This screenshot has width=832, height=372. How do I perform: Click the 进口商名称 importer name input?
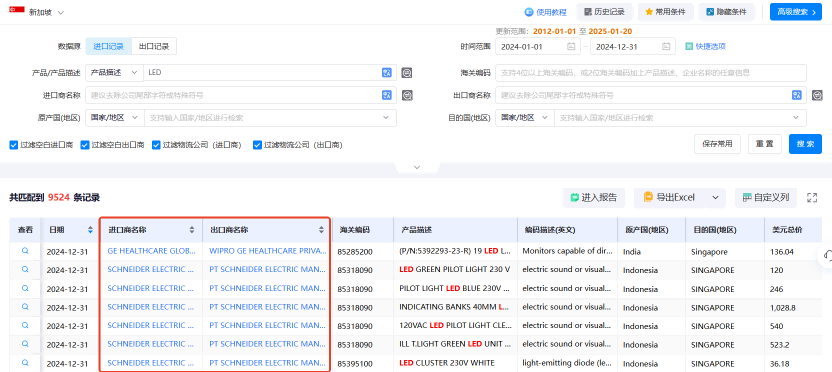[x=232, y=96]
